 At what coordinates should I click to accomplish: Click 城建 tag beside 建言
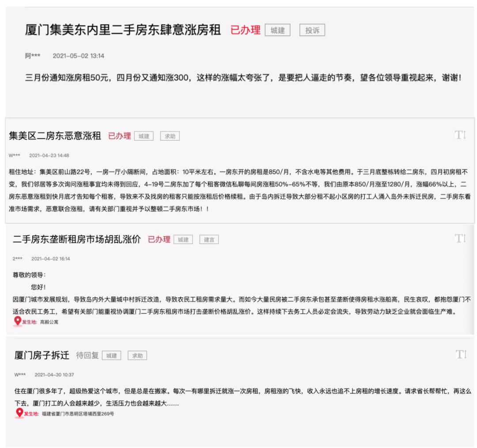[183, 239]
